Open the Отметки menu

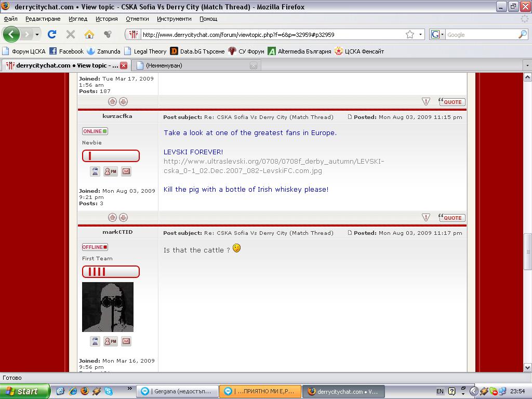(x=137, y=19)
